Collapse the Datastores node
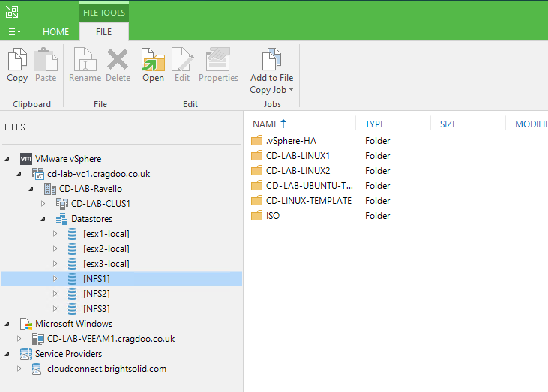 coord(43,219)
